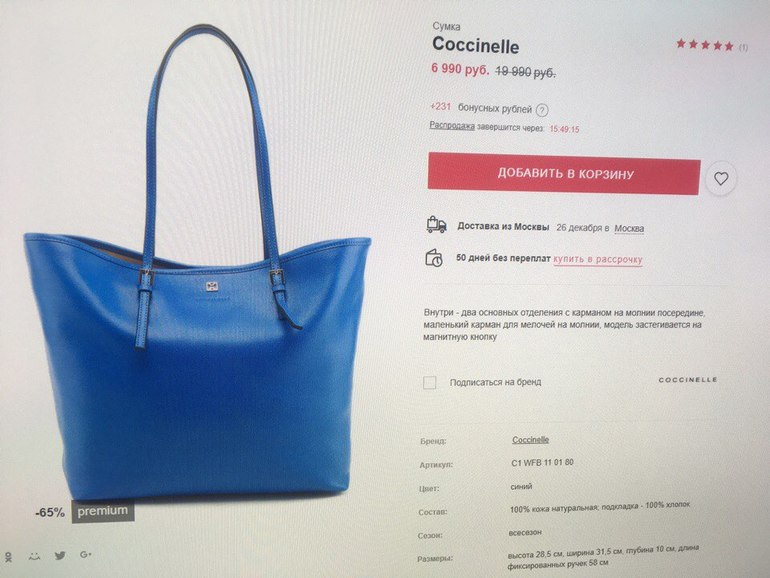Image resolution: width=770 pixels, height=578 pixels.
Task: Share the product on Odnoklassniki
Action: coord(8,557)
